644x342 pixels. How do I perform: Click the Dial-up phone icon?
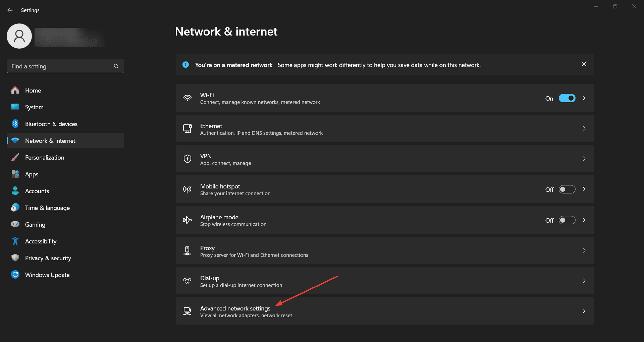point(187,281)
